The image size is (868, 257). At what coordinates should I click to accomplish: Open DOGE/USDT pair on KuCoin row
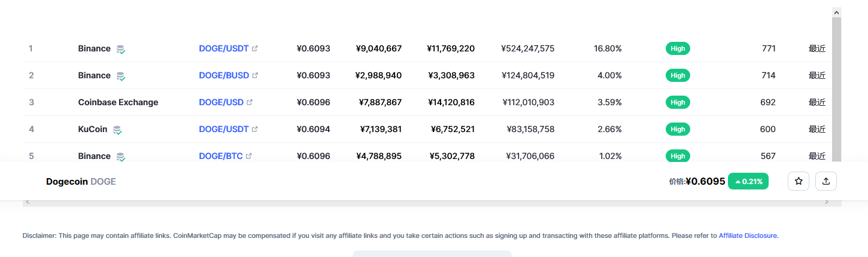pyautogui.click(x=223, y=129)
